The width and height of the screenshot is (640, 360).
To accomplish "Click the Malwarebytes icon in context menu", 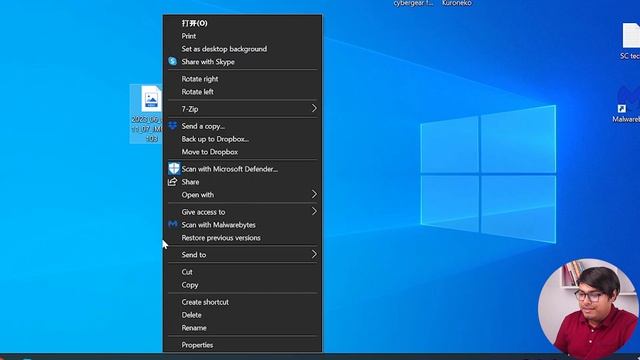I will [x=173, y=224].
